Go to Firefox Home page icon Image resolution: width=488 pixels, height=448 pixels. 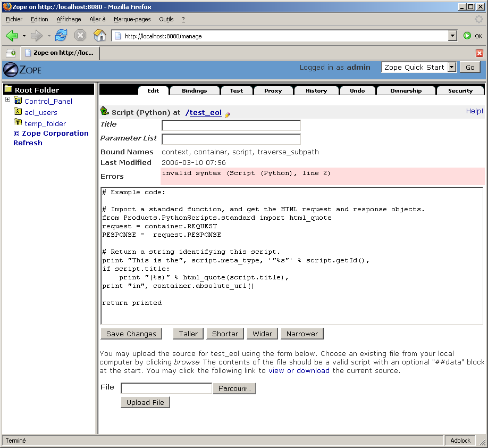coord(99,36)
